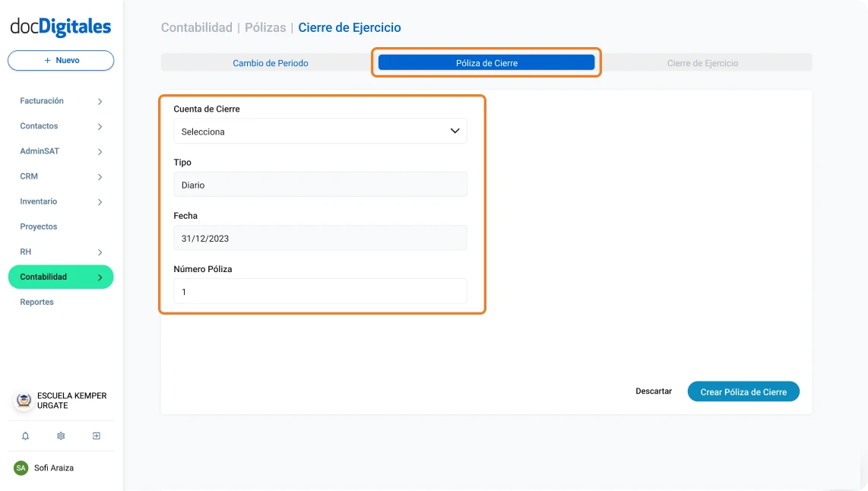Expand the Inventario sidebar section
Image resolution: width=868 pixels, height=491 pixels.
[100, 202]
